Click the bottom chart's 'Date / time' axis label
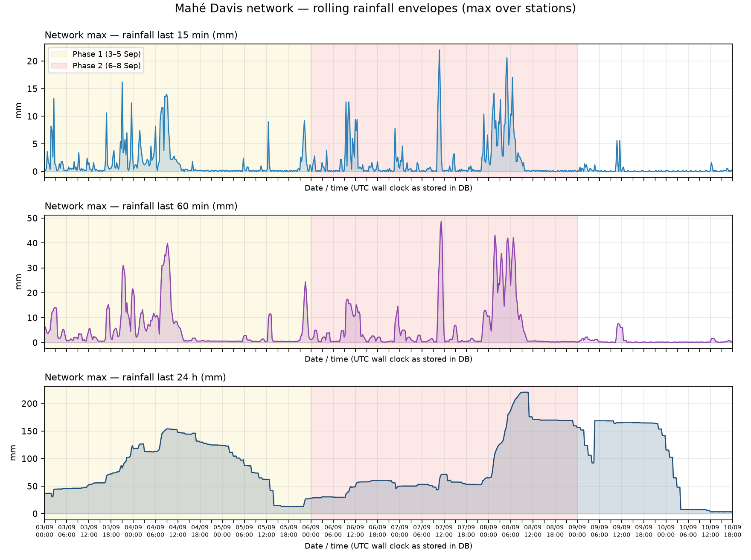Viewport: 751px width, 560px height. 388,546
